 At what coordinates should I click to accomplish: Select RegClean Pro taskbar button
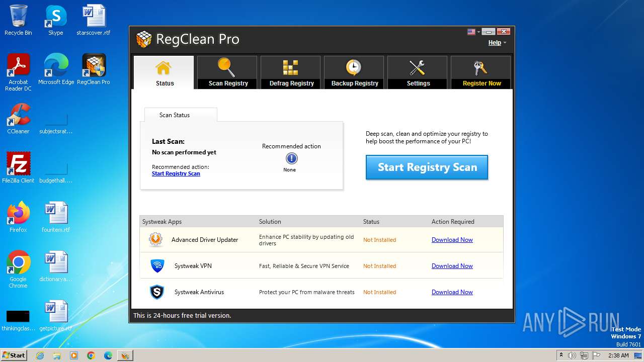point(125,355)
